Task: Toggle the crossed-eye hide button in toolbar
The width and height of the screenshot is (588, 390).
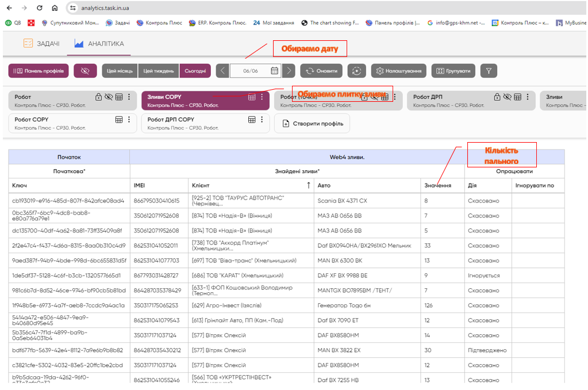Action: [85, 71]
